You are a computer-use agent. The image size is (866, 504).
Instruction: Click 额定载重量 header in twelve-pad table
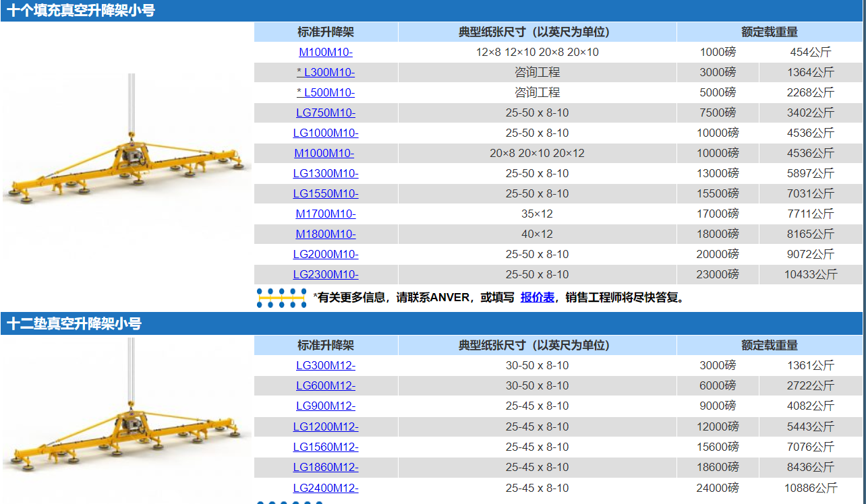pos(770,345)
